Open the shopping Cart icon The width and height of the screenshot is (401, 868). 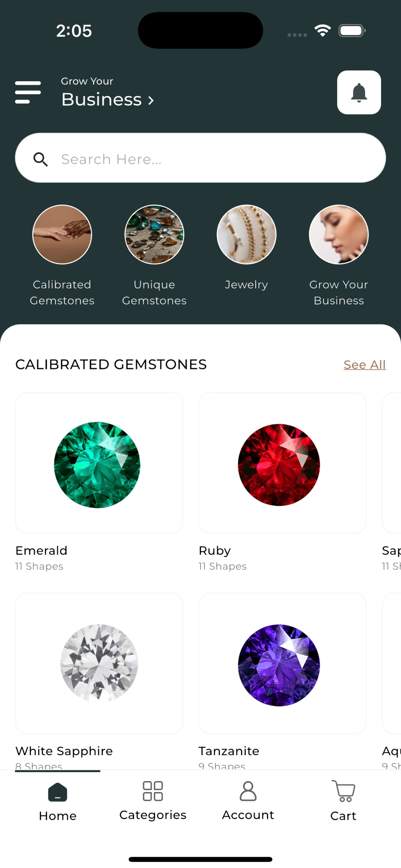344,791
